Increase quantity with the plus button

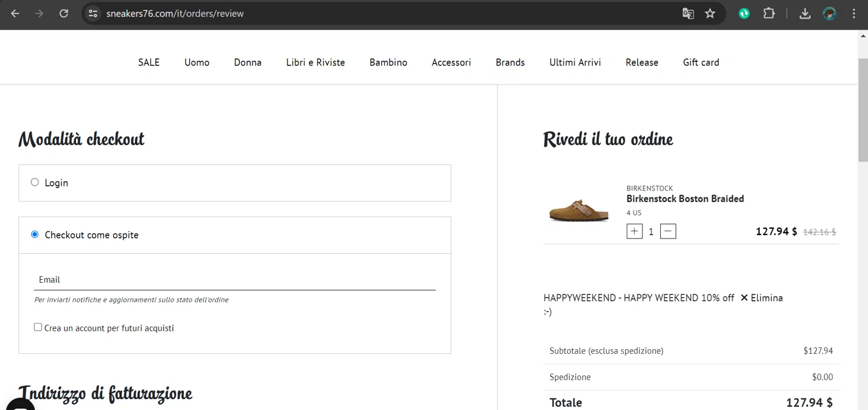pos(635,231)
